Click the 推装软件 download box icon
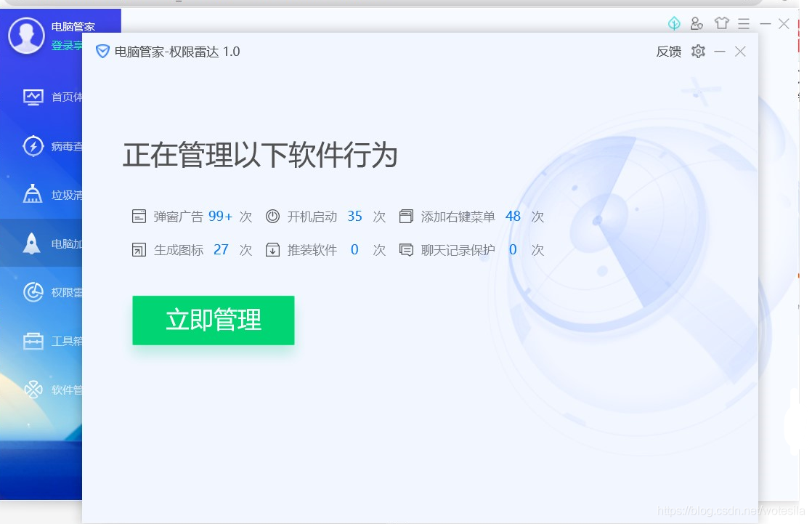812x524 pixels. (272, 250)
